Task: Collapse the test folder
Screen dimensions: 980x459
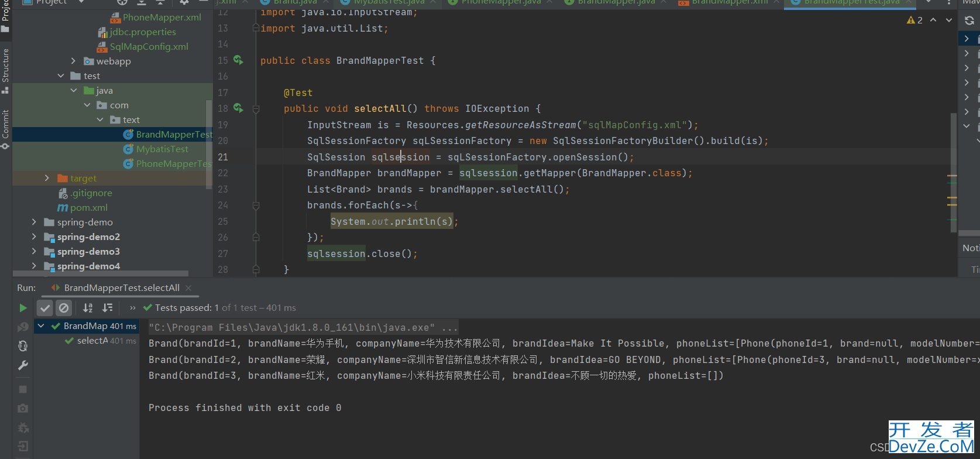Action: (x=61, y=76)
